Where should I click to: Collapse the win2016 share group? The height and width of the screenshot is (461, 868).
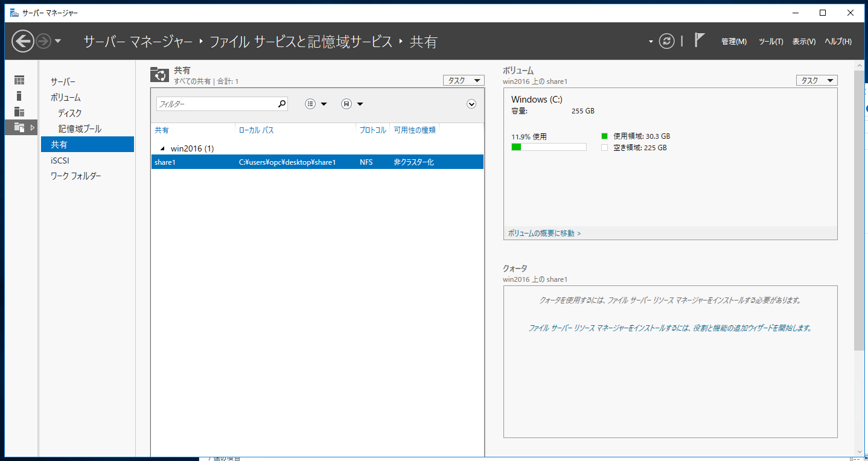[x=162, y=148]
